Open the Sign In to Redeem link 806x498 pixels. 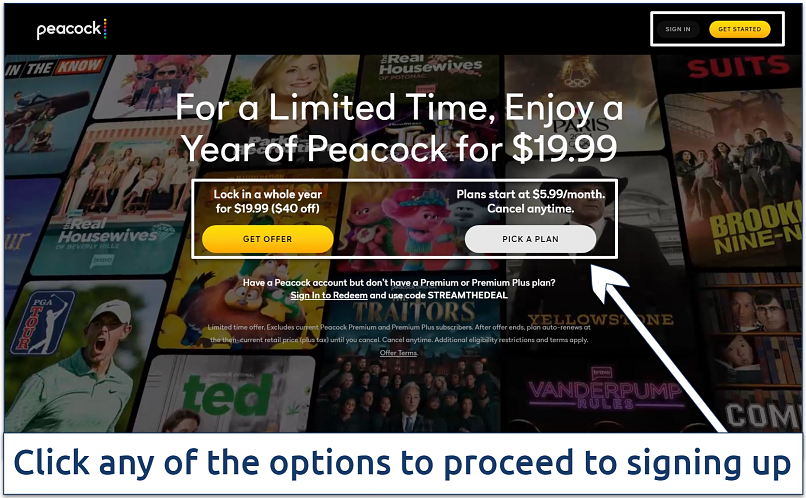(329, 296)
